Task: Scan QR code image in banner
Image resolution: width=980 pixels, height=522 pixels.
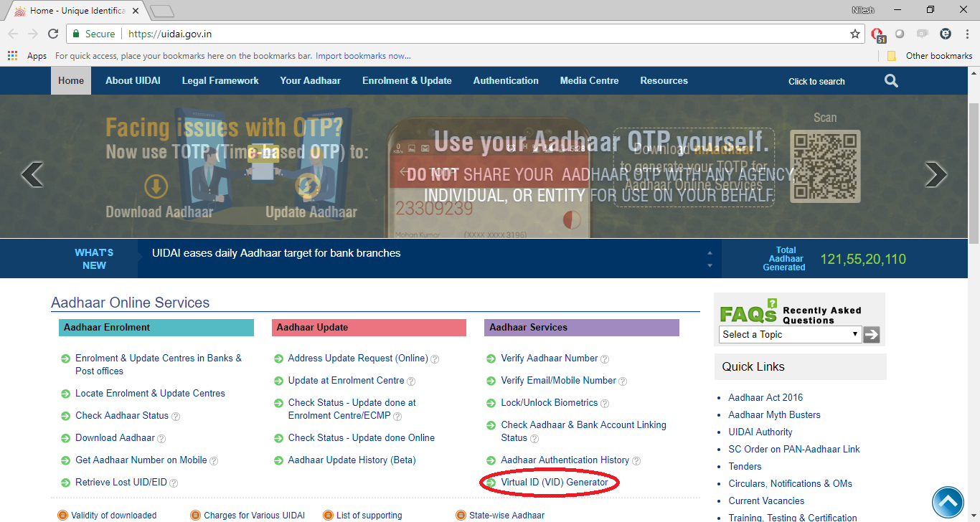Action: pos(825,166)
